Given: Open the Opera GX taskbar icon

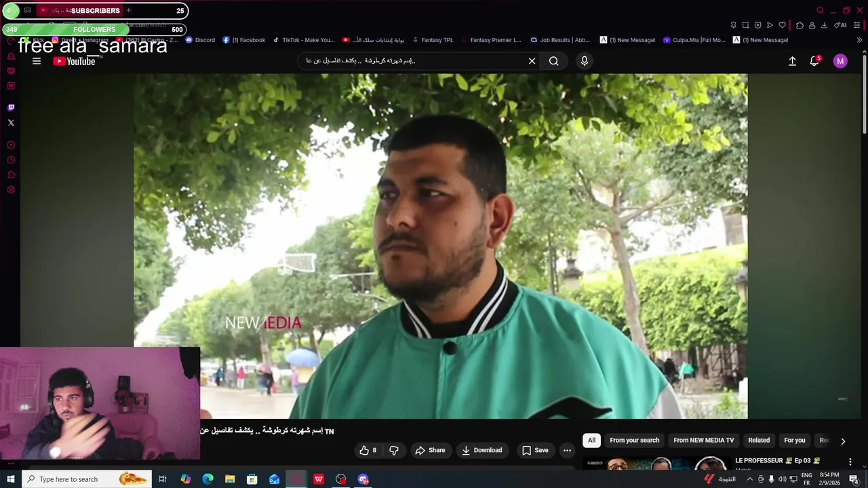Looking at the screenshot, I should coord(296,479).
